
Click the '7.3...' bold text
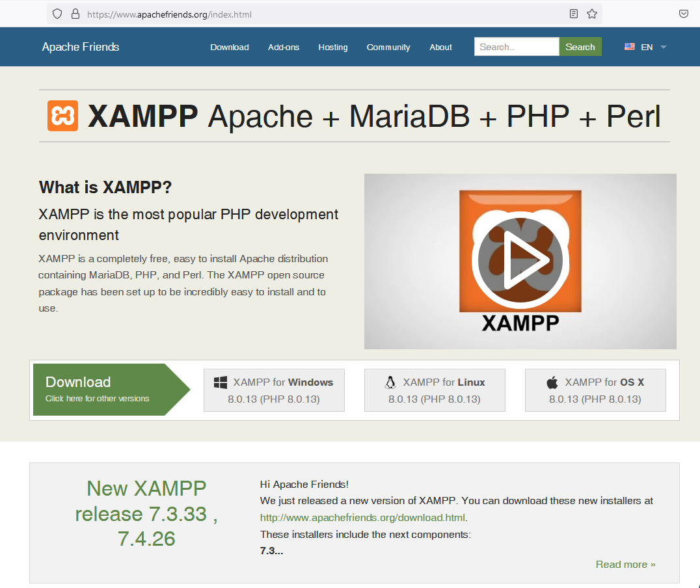(271, 550)
